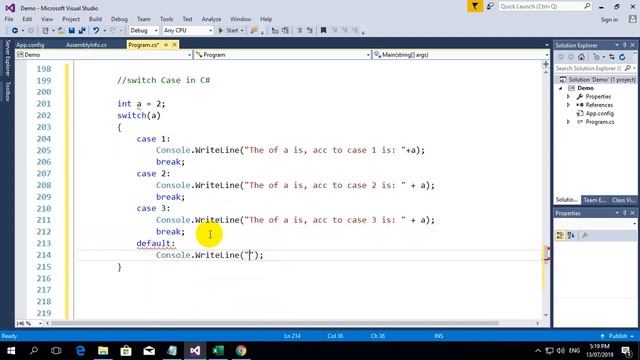640x360 pixels.
Task: Open the Start button dropdown arrow
Action: tap(242, 31)
